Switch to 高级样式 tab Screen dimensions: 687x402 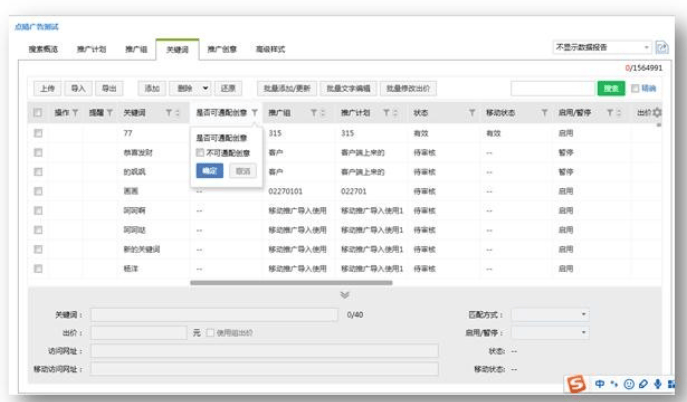pos(270,49)
